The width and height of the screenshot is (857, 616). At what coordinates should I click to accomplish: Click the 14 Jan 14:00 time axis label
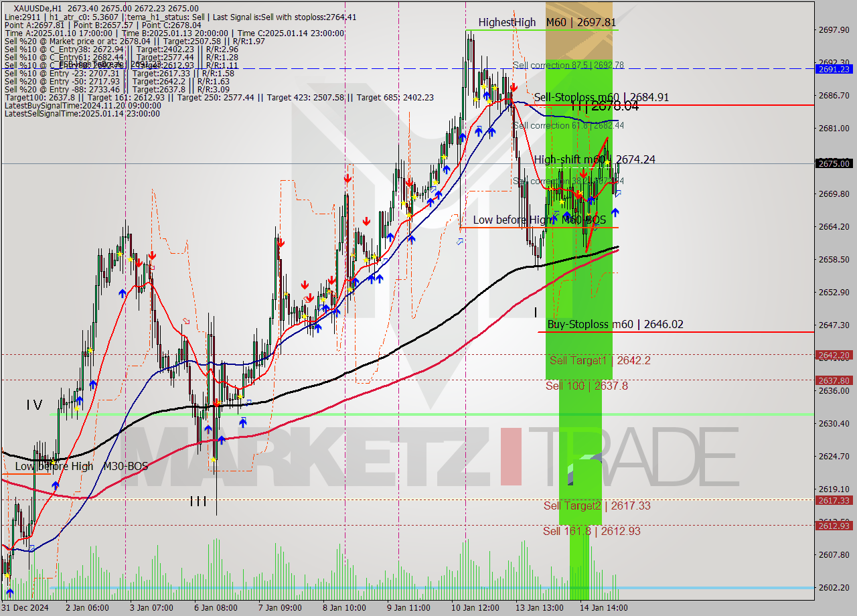pyautogui.click(x=603, y=608)
